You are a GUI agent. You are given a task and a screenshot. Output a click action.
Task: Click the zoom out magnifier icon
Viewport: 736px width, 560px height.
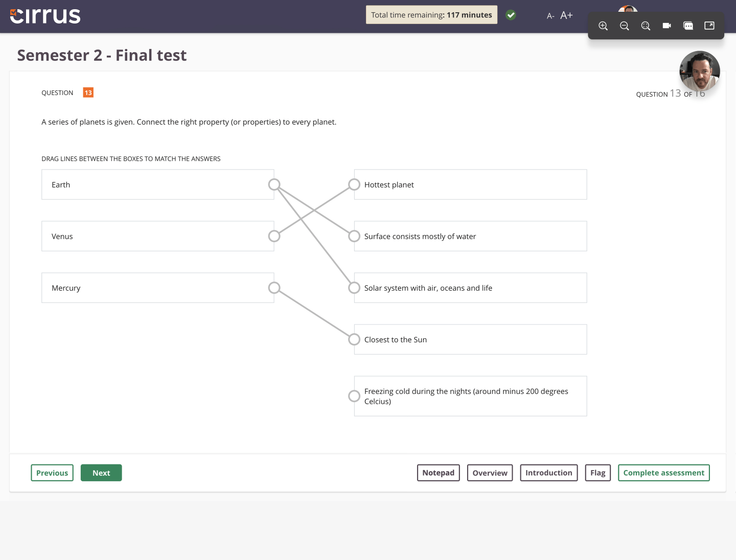click(625, 25)
